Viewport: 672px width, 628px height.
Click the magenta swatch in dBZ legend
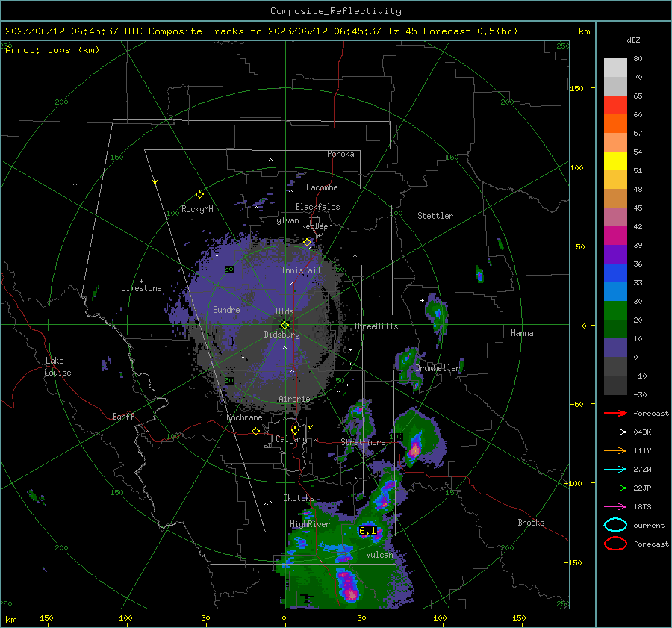(615, 235)
